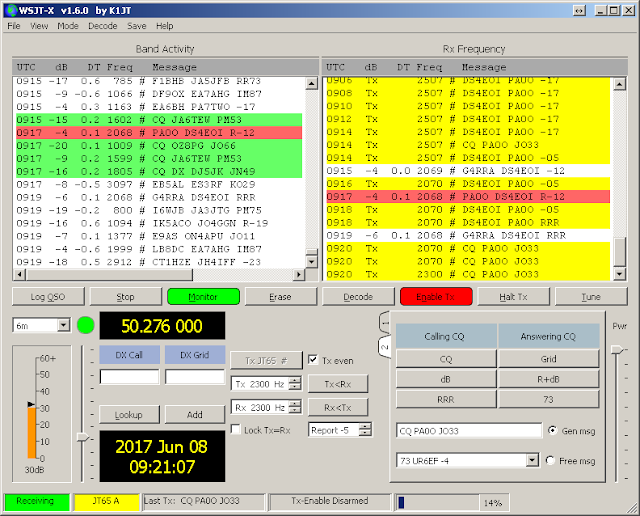The height and width of the screenshot is (516, 640).
Task: Click the Log QSO button
Action: coord(48,297)
